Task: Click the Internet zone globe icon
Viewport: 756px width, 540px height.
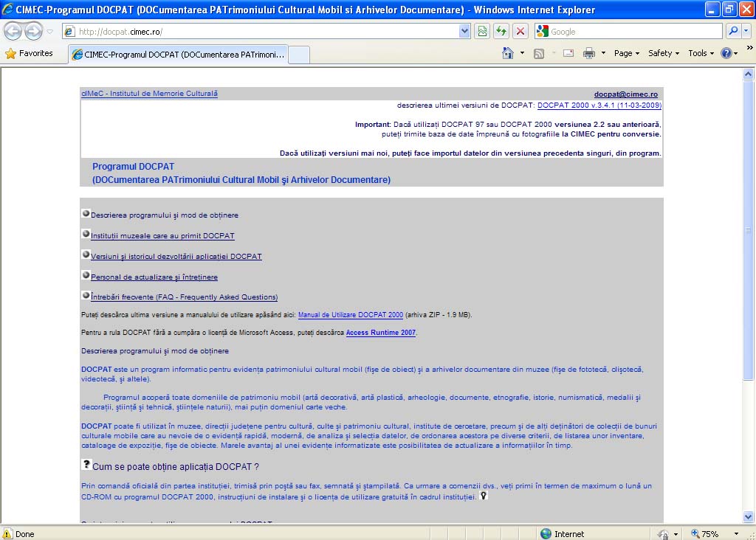Action: coord(546,534)
